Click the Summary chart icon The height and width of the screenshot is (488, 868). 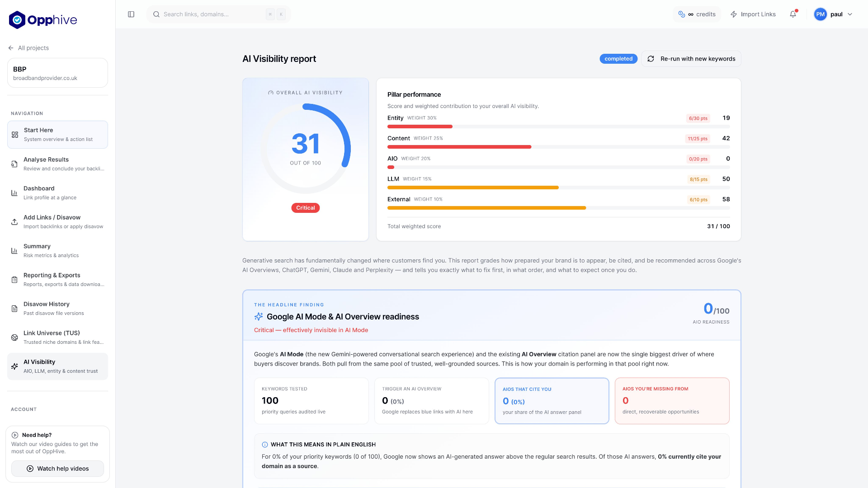pyautogui.click(x=14, y=251)
